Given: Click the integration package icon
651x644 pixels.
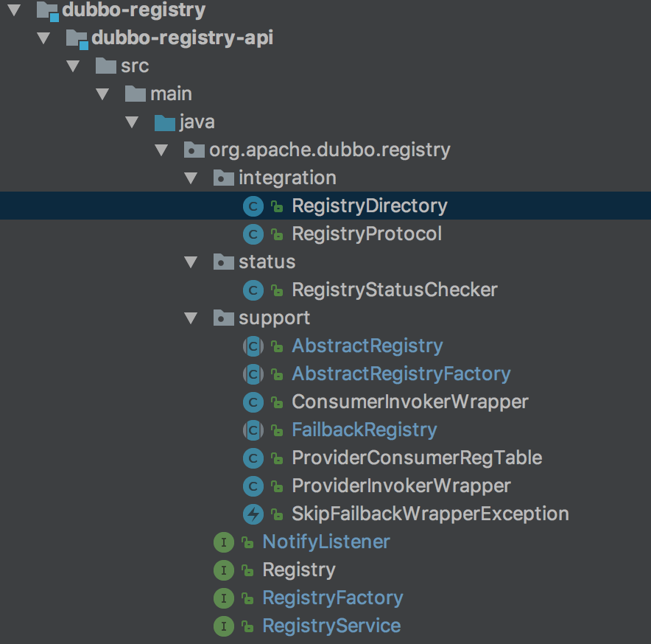Looking at the screenshot, I should 224,178.
